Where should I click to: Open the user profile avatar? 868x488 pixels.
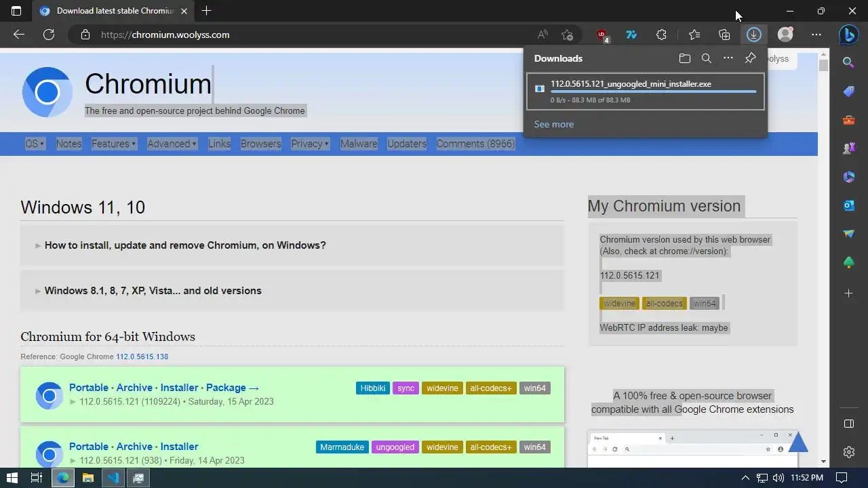[785, 35]
